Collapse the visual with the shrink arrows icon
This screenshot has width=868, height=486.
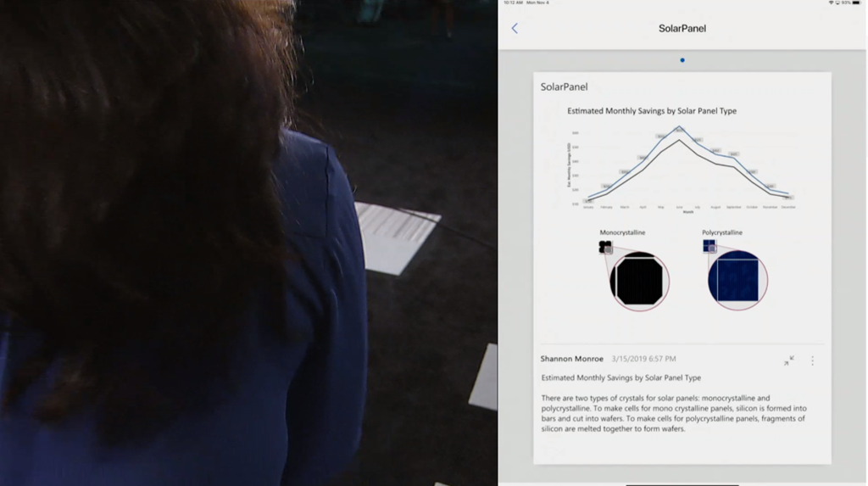point(789,360)
